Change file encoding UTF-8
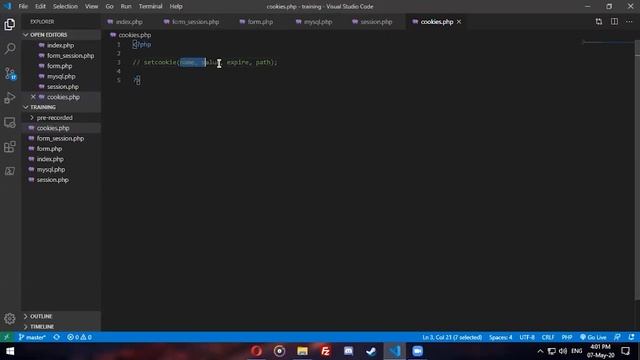640x360 pixels. 527,337
